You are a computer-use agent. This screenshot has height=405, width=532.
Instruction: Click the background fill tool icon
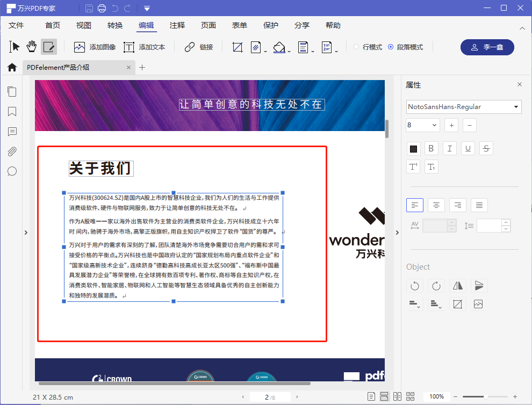(279, 47)
